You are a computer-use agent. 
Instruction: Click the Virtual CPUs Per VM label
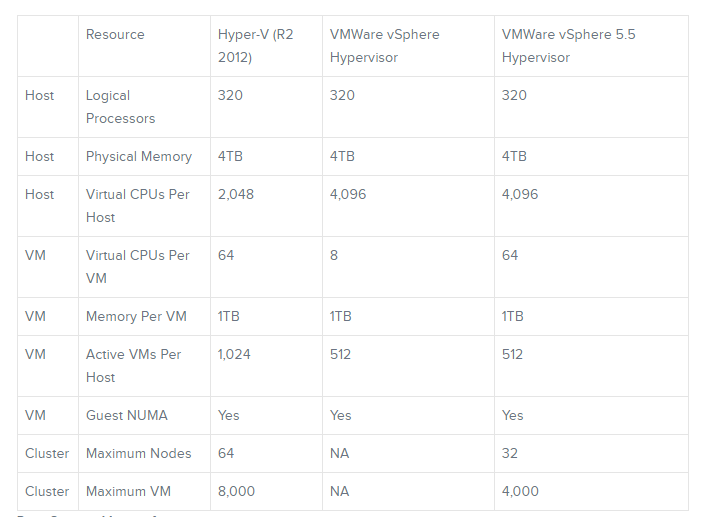pyautogui.click(x=138, y=267)
